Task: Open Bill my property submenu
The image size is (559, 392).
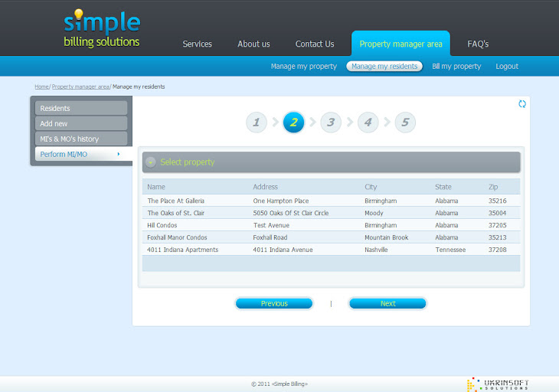Action: tap(456, 67)
